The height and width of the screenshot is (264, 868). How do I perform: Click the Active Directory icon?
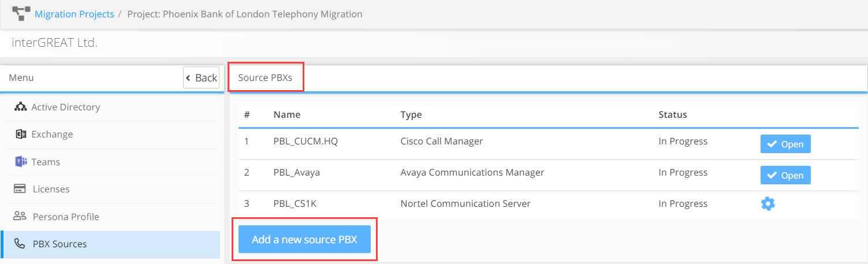pyautogui.click(x=20, y=107)
